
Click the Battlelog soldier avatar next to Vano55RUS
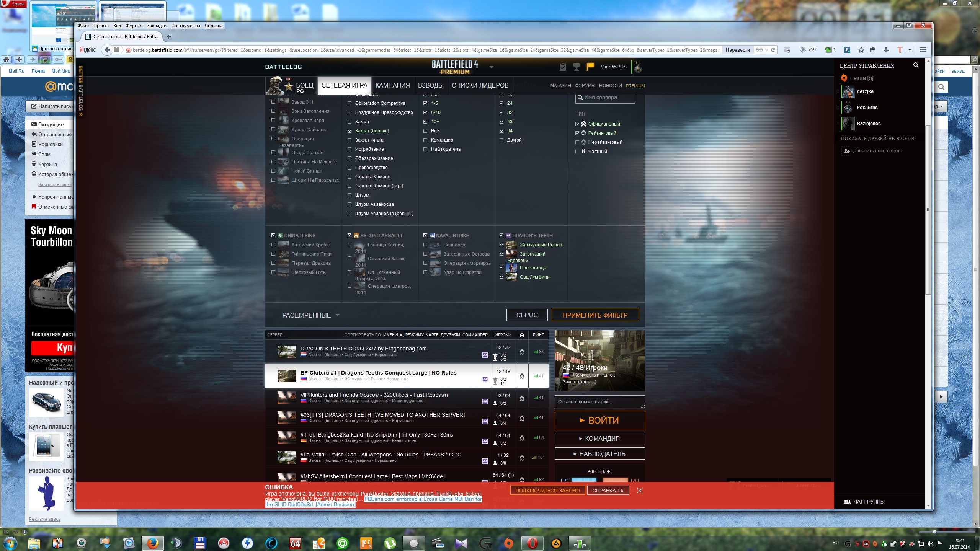pos(638,67)
